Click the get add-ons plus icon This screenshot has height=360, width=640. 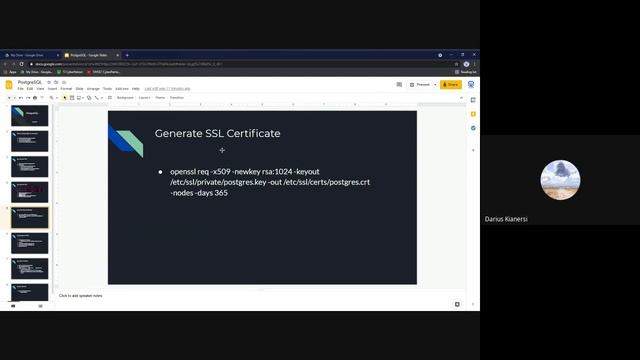(x=473, y=150)
